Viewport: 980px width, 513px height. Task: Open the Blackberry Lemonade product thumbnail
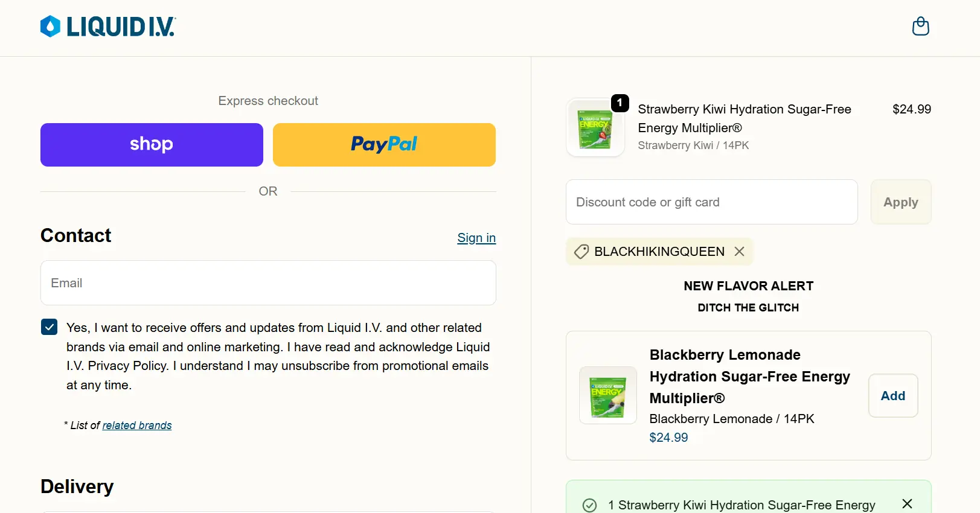tap(607, 395)
